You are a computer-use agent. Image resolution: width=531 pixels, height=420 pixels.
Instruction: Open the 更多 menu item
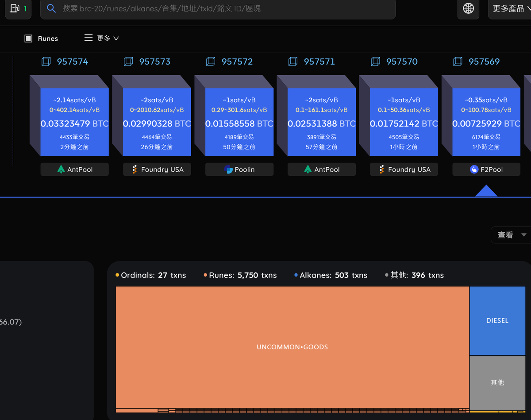point(102,39)
